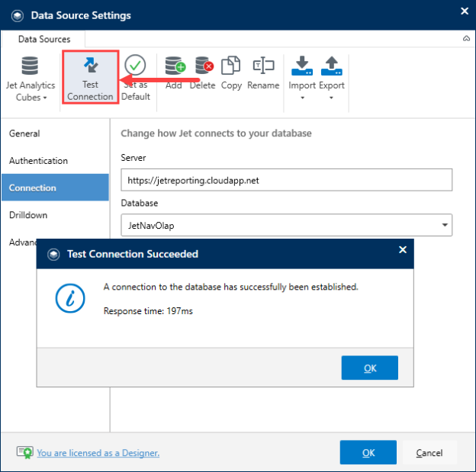Open the Authentication settings page
The image size is (476, 472).
(55, 161)
